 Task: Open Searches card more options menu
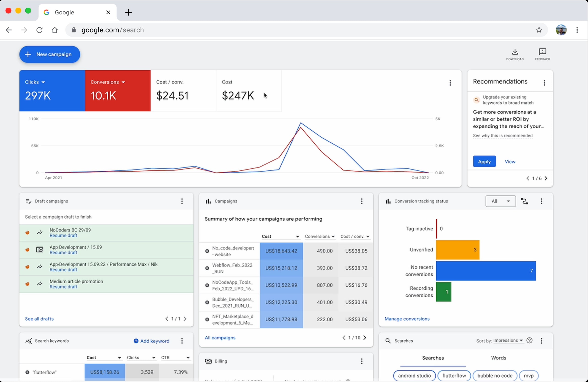point(542,341)
